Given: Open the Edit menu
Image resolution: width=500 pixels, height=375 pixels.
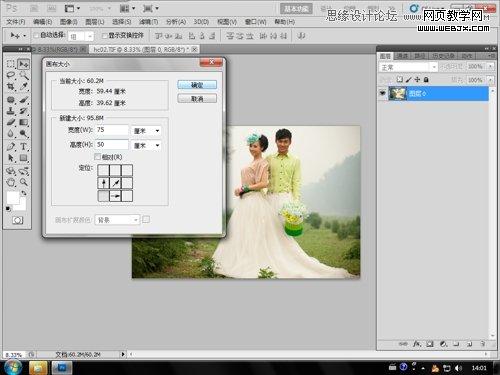Looking at the screenshot, I should click(43, 22).
